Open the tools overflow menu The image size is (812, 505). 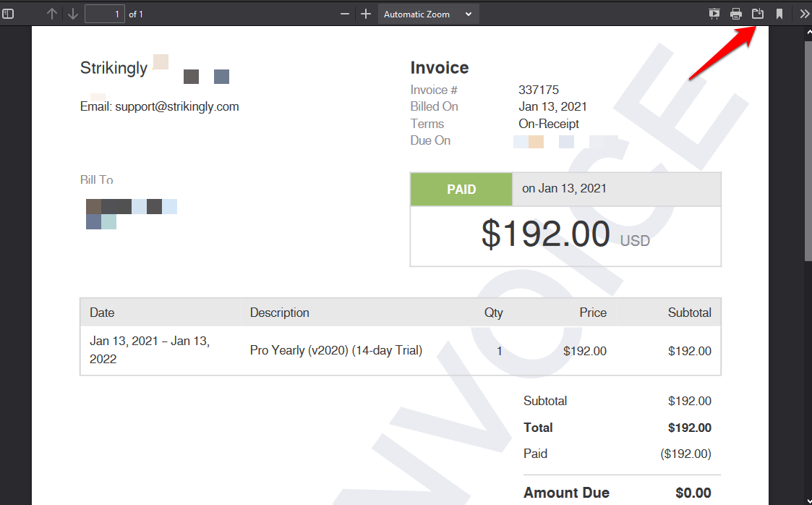click(x=804, y=14)
